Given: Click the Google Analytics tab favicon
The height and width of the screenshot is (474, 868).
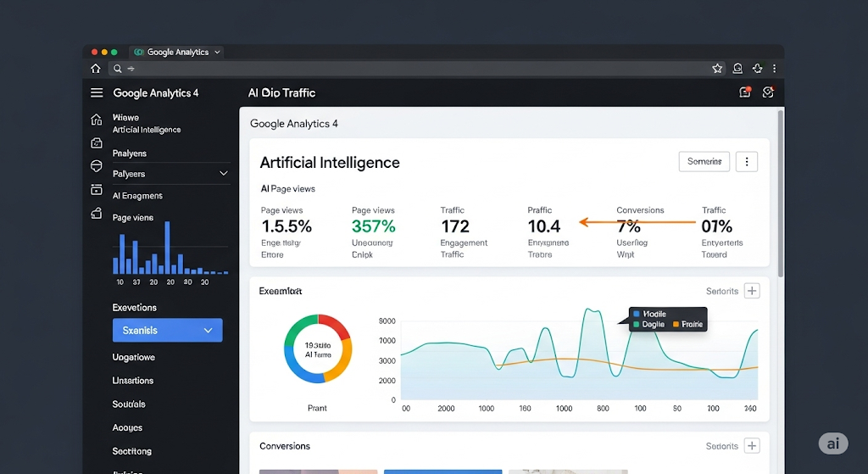Looking at the screenshot, I should (139, 52).
